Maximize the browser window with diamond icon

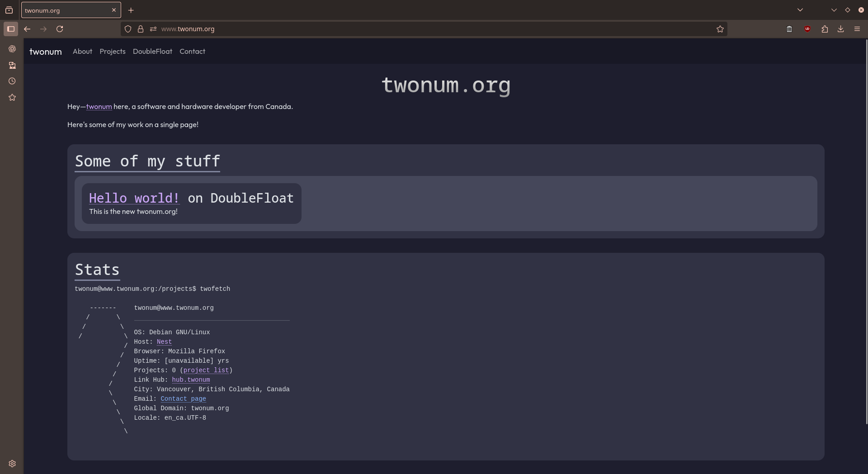pos(848,10)
